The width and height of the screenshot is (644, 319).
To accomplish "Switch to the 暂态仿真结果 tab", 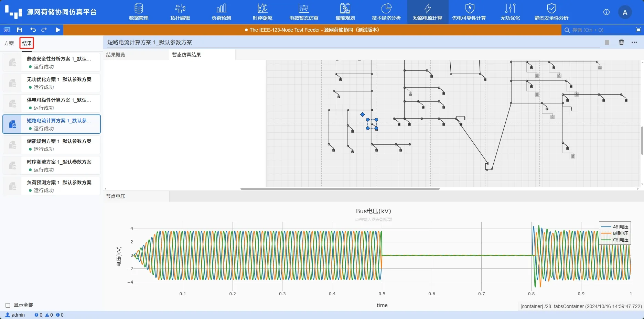I will coord(202,55).
